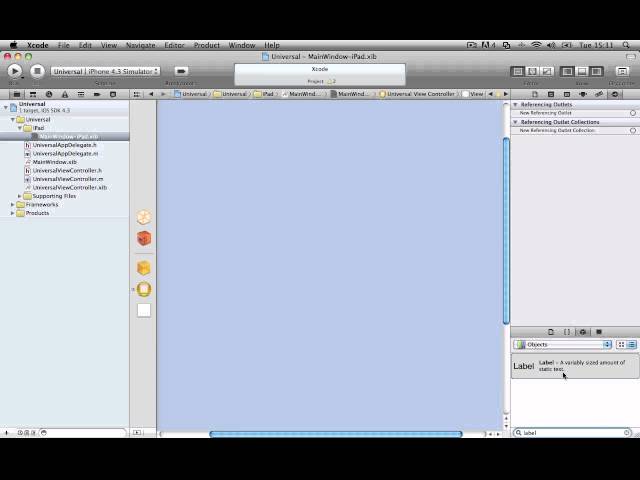Screen dimensions: 640x480
Task: Click New Referencing Outlet Collection circle
Action: (x=633, y=131)
